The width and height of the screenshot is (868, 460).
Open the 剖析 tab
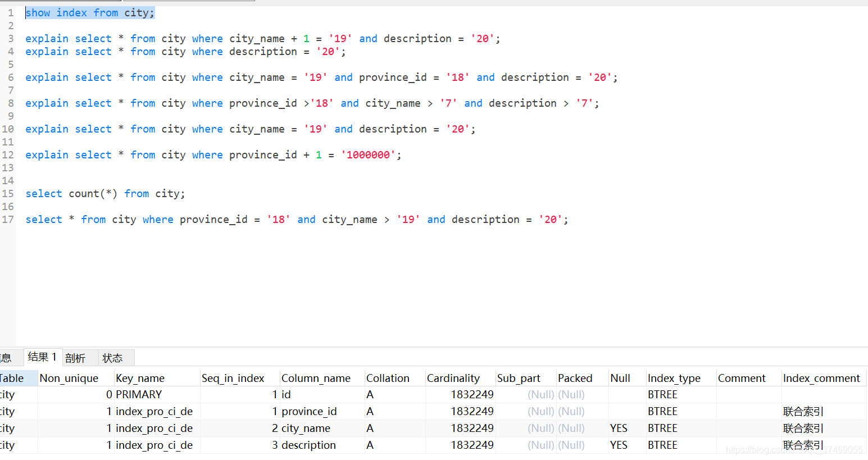click(75, 358)
